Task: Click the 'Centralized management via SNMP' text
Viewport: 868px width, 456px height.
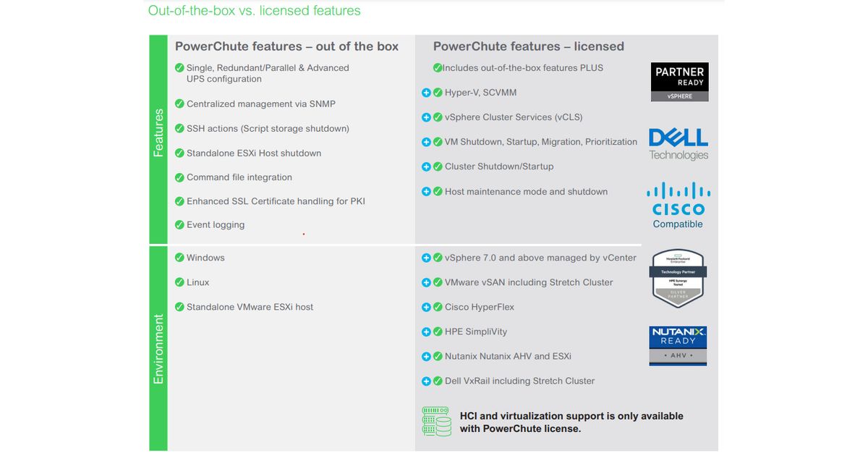Action: point(260,104)
